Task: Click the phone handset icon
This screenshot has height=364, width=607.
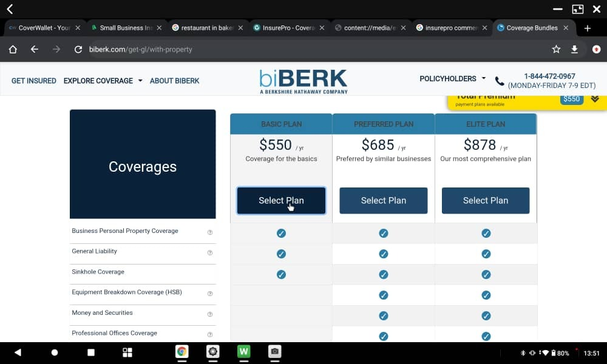Action: [x=500, y=81]
